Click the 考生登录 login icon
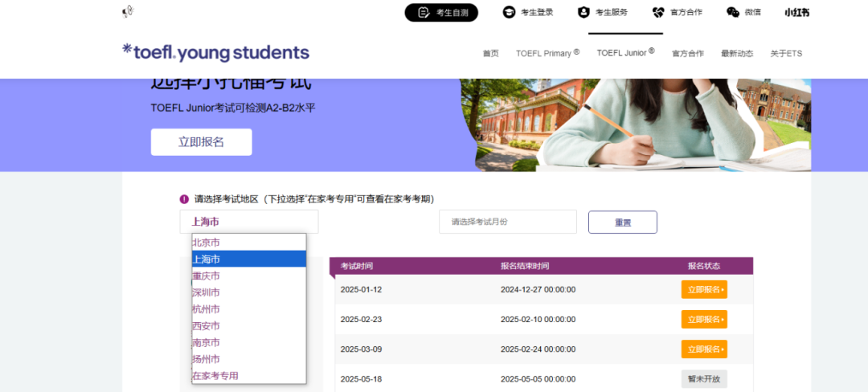This screenshot has width=868, height=392. pyautogui.click(x=508, y=12)
